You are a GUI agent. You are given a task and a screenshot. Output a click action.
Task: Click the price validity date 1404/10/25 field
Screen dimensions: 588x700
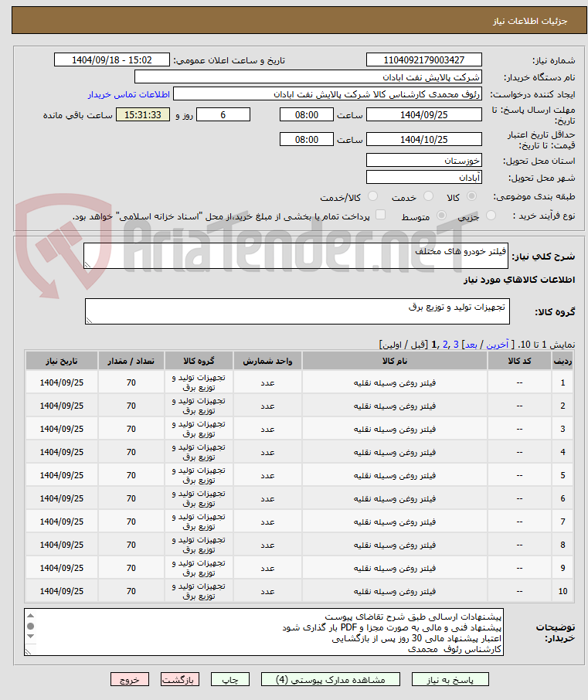pos(423,139)
